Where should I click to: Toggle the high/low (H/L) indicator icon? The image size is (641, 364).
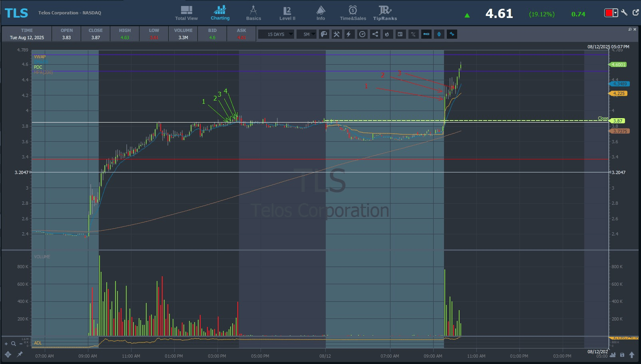413,34
